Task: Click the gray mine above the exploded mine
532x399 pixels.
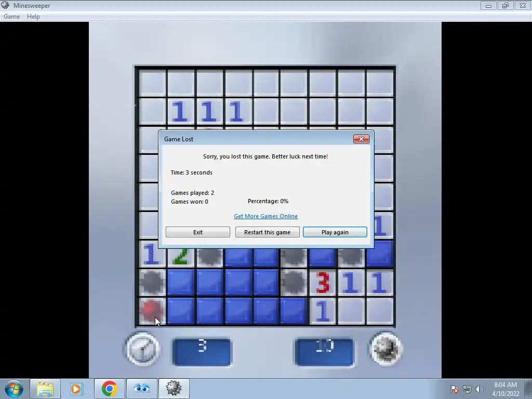Action: tap(152, 283)
